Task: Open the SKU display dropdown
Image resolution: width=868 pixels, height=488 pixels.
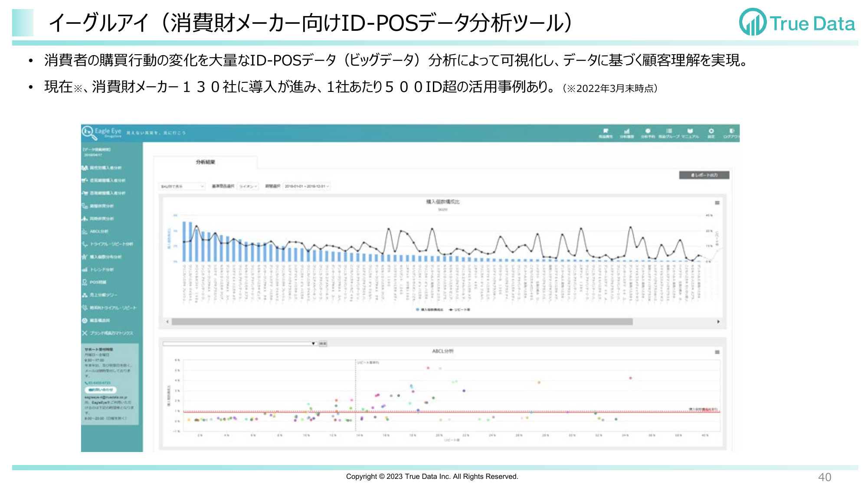Action: click(x=182, y=187)
